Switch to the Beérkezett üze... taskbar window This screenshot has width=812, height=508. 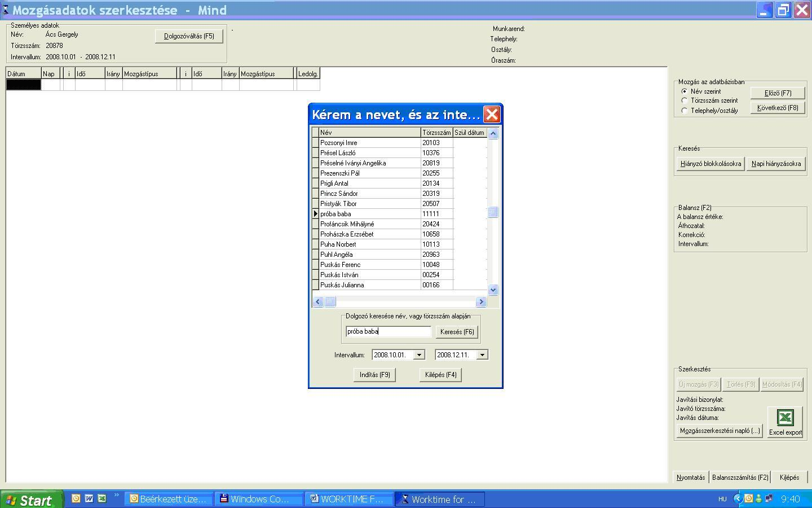[x=168, y=499]
